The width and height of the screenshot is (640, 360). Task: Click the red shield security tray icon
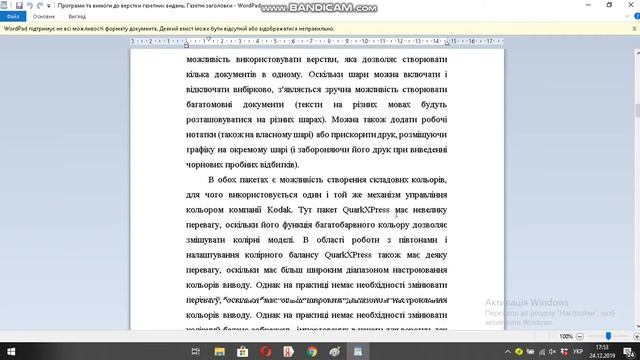tap(564, 351)
